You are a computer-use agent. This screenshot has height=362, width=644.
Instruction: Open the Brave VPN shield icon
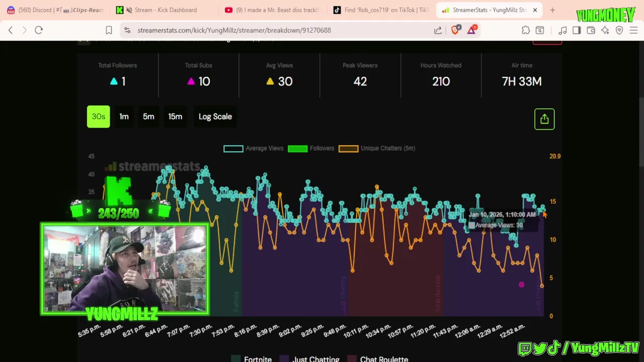pyautogui.click(x=619, y=30)
